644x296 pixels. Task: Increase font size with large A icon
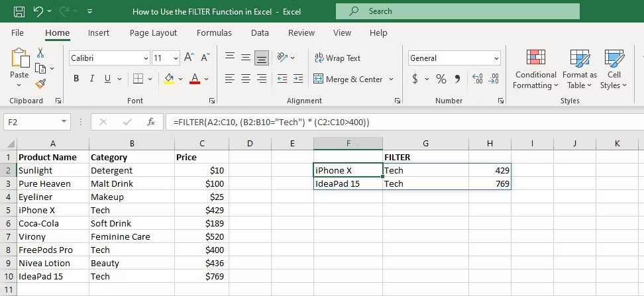point(189,58)
